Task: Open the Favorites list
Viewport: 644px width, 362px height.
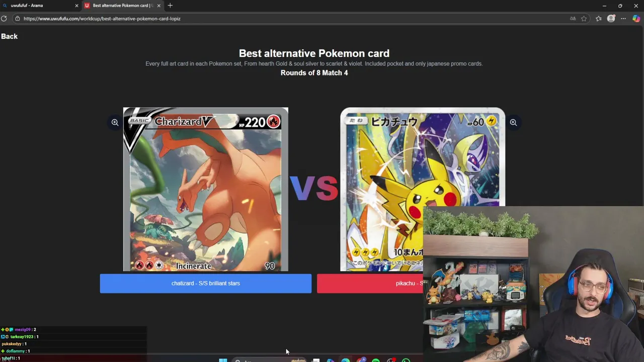Action: click(598, 19)
